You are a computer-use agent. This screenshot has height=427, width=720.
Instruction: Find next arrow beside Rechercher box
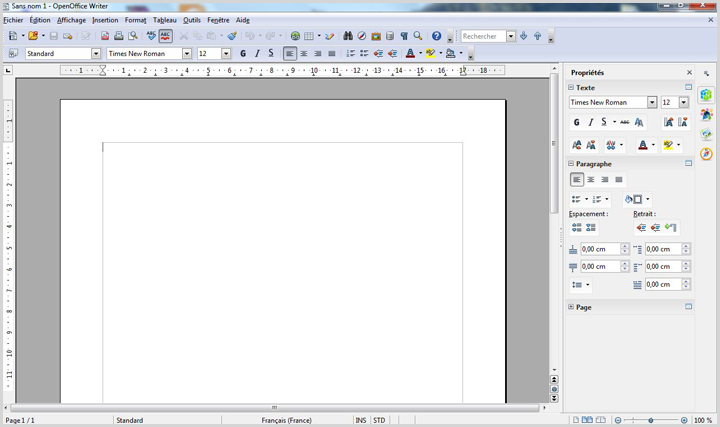pos(523,36)
